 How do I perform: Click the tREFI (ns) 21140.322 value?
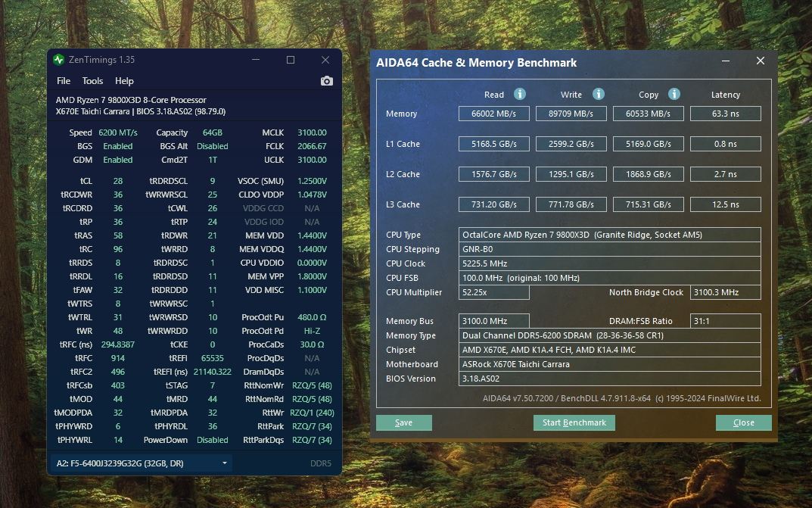click(x=213, y=372)
